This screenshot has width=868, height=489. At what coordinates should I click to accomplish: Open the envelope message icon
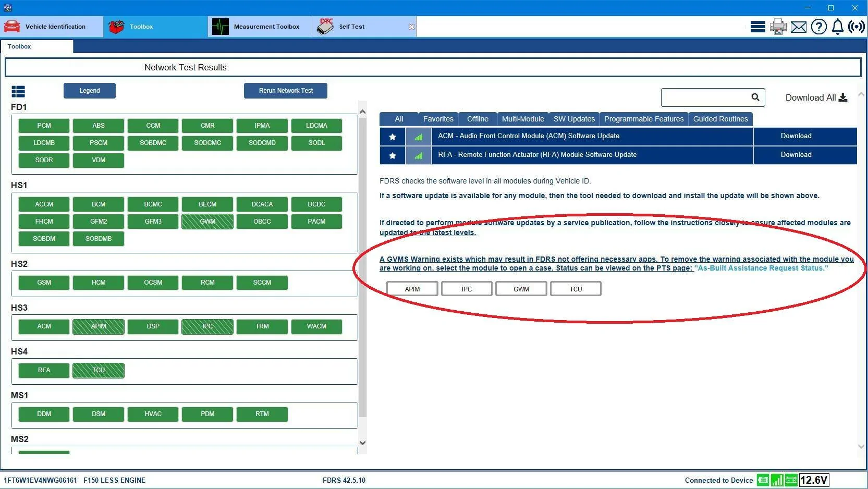click(x=798, y=27)
